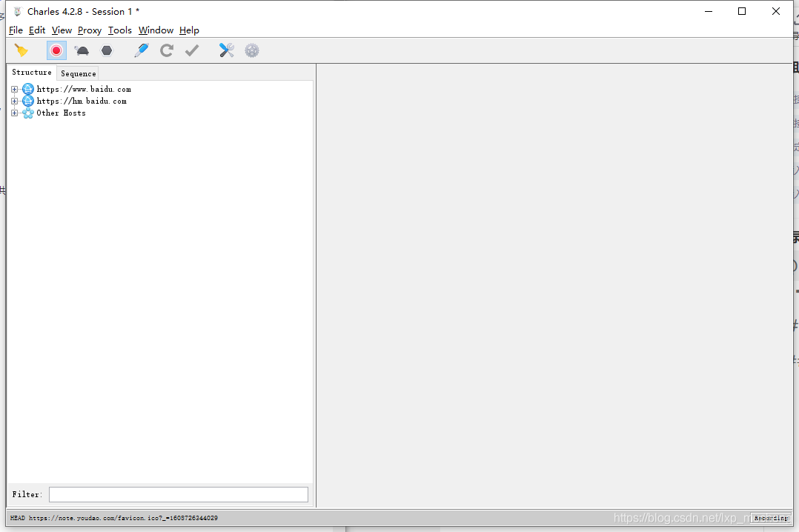Open the Edit menu
The image size is (799, 532).
(x=37, y=30)
